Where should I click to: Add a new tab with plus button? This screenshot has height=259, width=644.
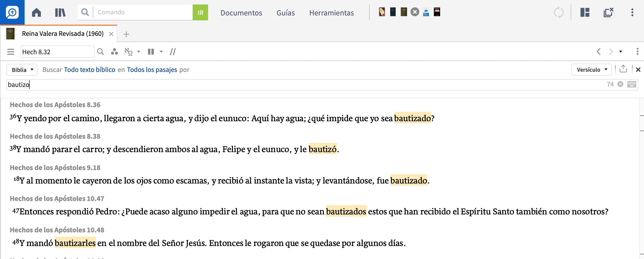pos(126,34)
